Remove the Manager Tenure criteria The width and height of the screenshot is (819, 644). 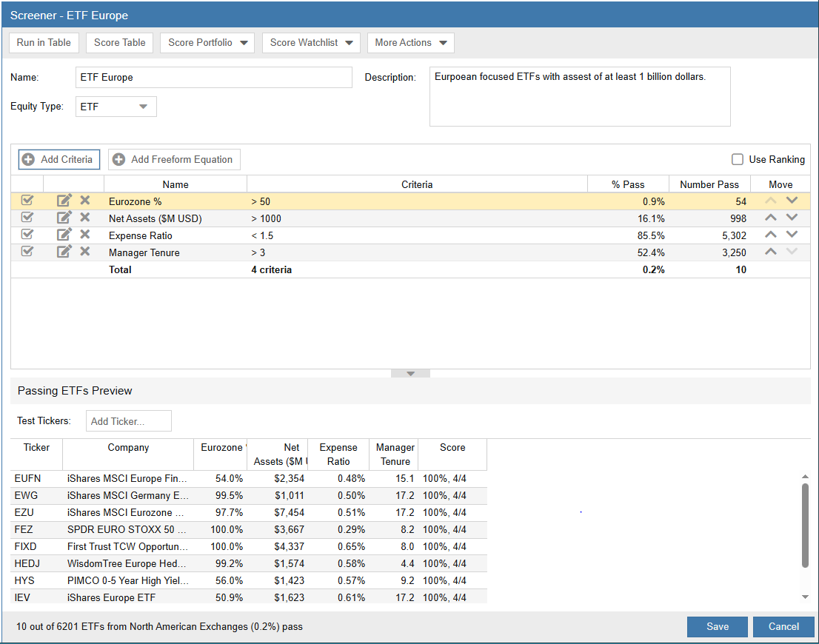pos(85,252)
